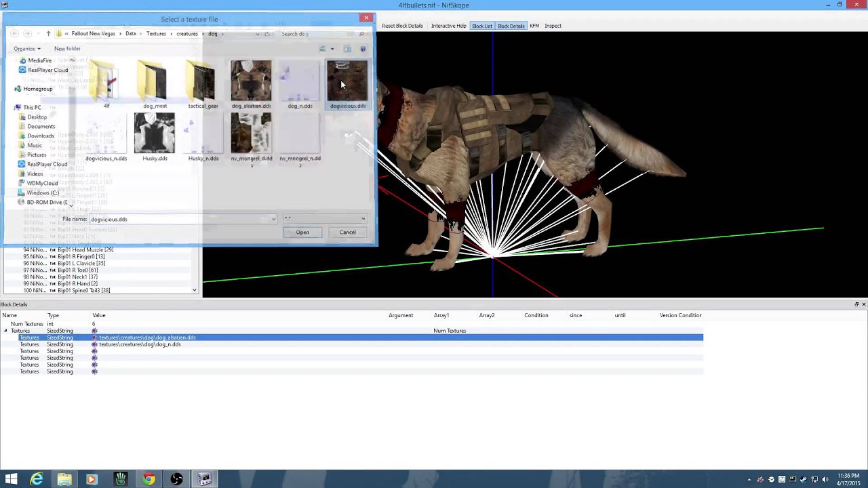This screenshot has height=488, width=868.
Task: Toggle Interactive Help in NifSkope toolbar
Action: (449, 26)
